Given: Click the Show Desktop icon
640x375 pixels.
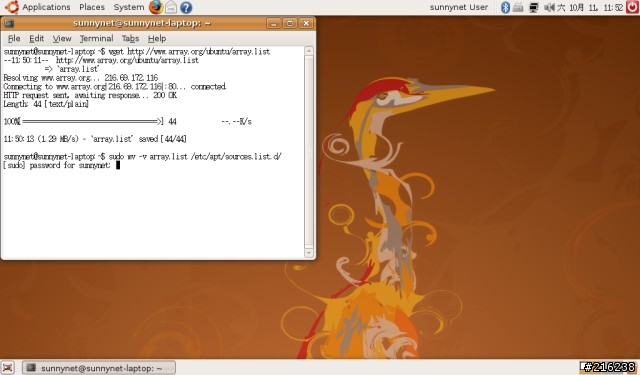Looking at the screenshot, I should (x=7, y=367).
